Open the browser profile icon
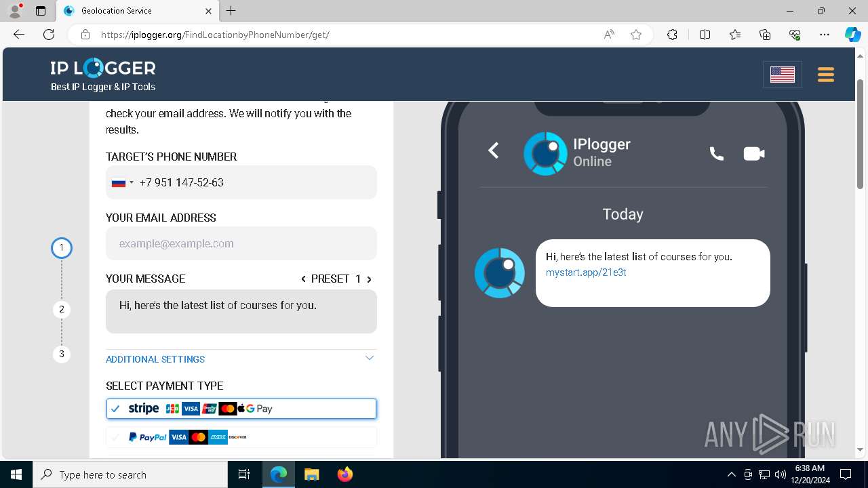 (14, 11)
